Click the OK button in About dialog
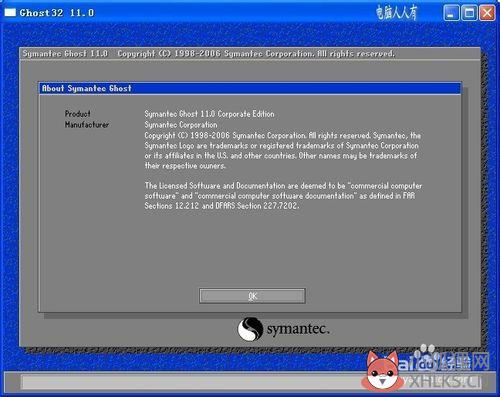 pyautogui.click(x=252, y=296)
